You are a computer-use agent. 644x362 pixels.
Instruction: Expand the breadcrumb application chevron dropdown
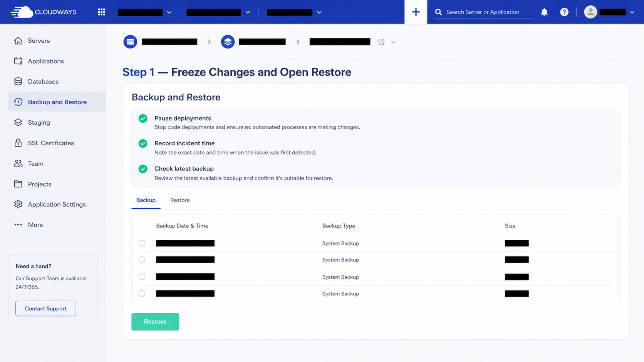[393, 42]
